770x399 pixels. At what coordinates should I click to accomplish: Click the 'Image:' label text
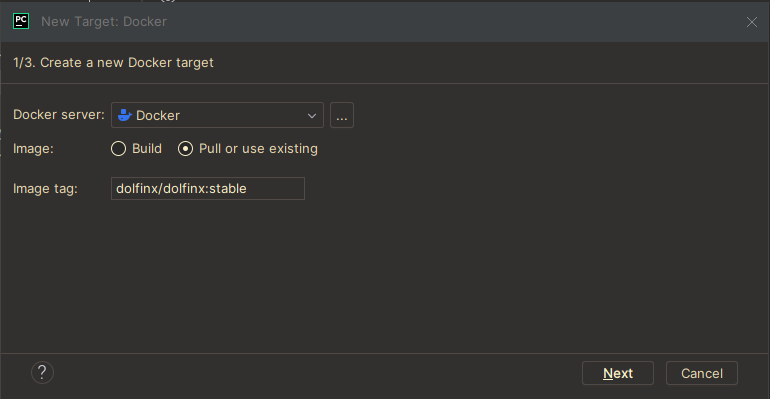coord(33,149)
